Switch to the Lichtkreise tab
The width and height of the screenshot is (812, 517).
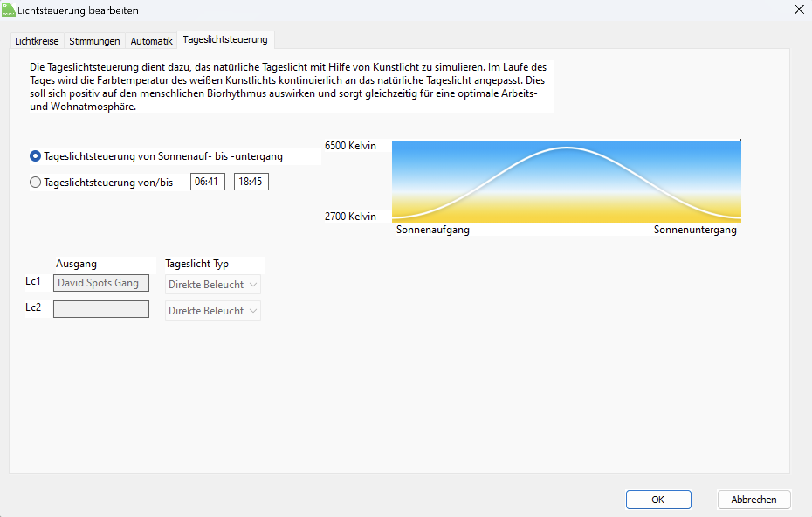[37, 41]
